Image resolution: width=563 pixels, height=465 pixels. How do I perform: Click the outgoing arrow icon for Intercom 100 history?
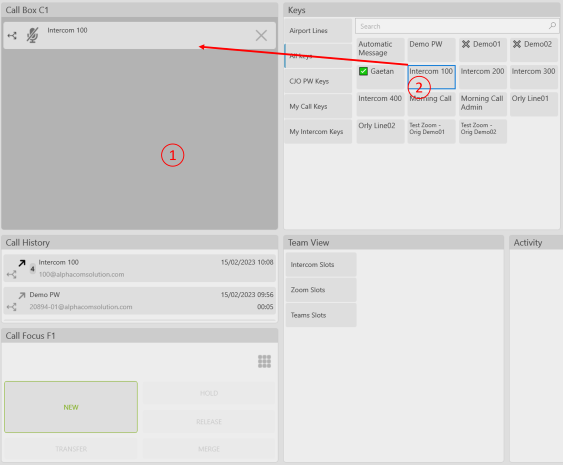pos(22,263)
